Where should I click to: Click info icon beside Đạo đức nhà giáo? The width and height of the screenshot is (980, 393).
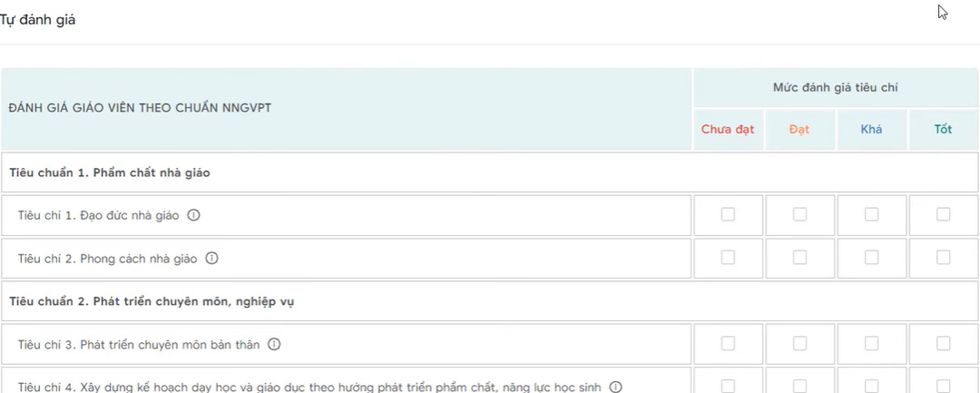[x=193, y=216]
